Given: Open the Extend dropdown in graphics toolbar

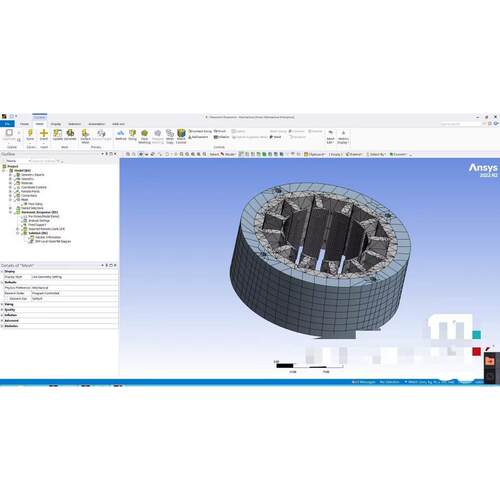Looking at the screenshot, I should click(x=354, y=154).
